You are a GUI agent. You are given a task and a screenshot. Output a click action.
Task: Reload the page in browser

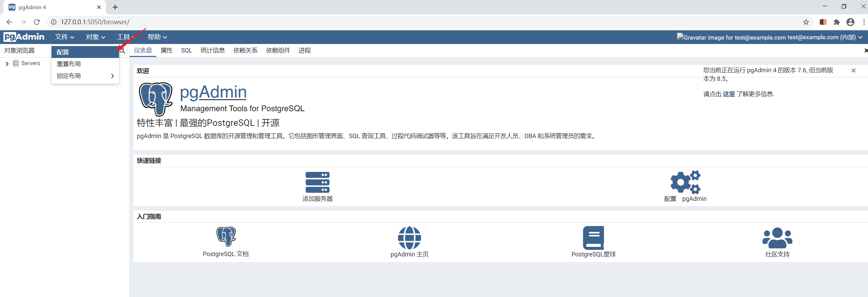click(37, 22)
